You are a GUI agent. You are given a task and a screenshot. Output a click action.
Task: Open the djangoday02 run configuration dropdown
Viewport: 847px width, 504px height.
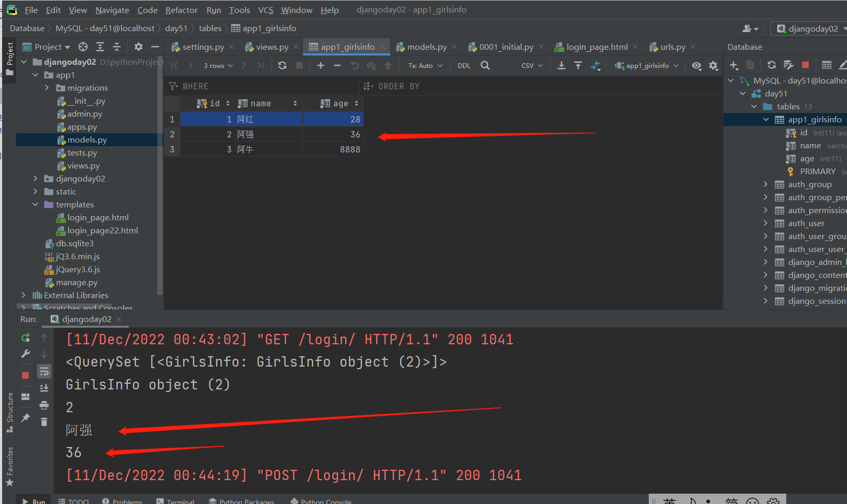click(811, 29)
